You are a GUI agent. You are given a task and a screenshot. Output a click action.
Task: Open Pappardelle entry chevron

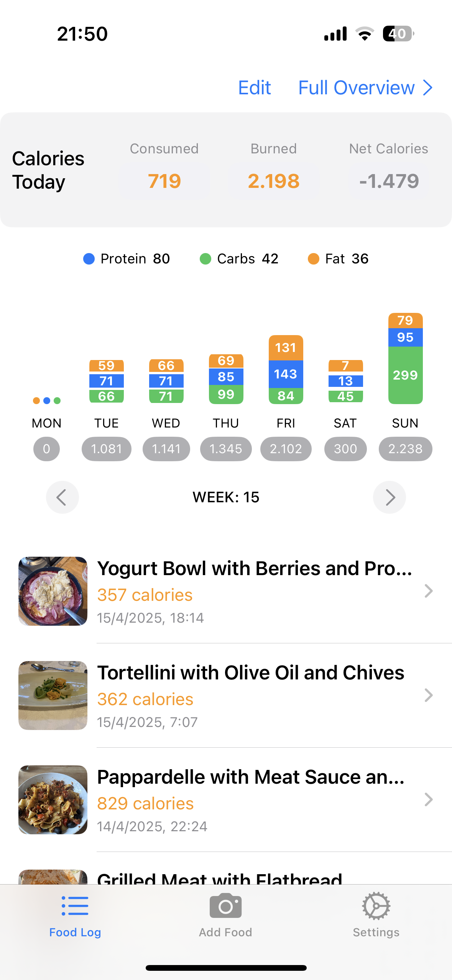(428, 799)
